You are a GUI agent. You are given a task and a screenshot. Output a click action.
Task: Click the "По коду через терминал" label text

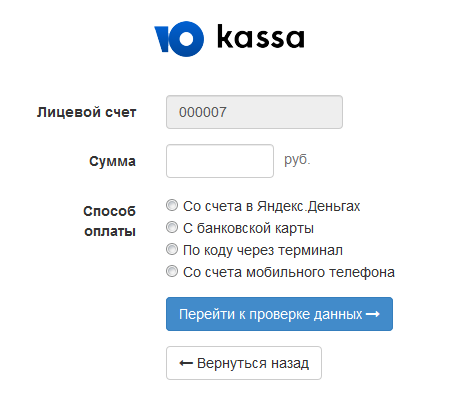click(x=263, y=250)
